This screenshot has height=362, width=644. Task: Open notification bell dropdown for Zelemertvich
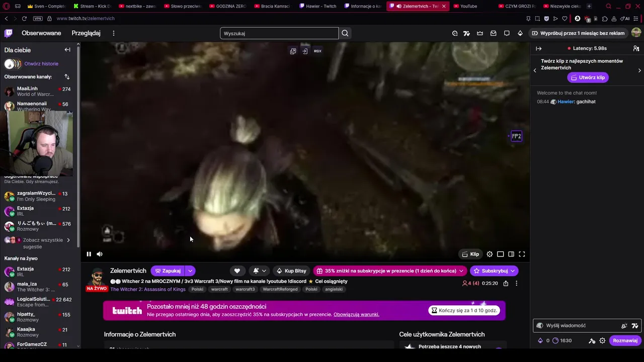click(260, 271)
